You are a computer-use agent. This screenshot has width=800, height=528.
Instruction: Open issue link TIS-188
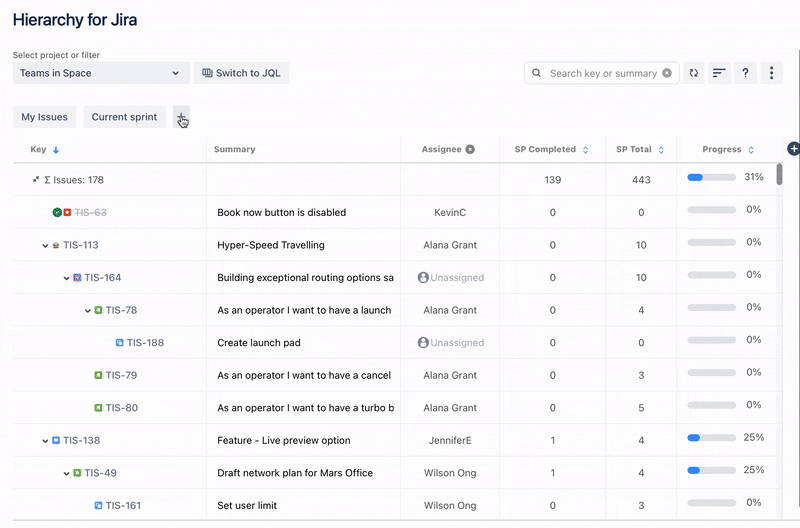[x=145, y=343]
